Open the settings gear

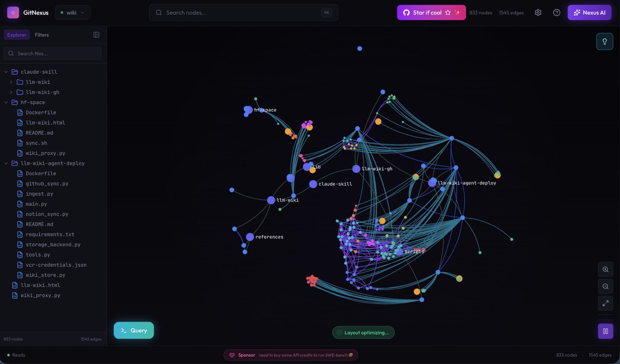[538, 13]
